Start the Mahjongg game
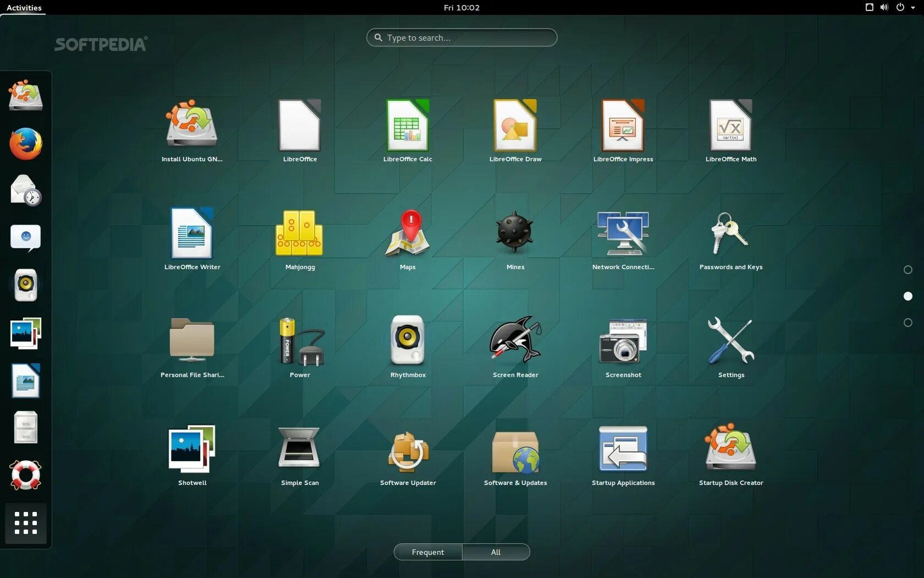The width and height of the screenshot is (924, 578). click(300, 238)
